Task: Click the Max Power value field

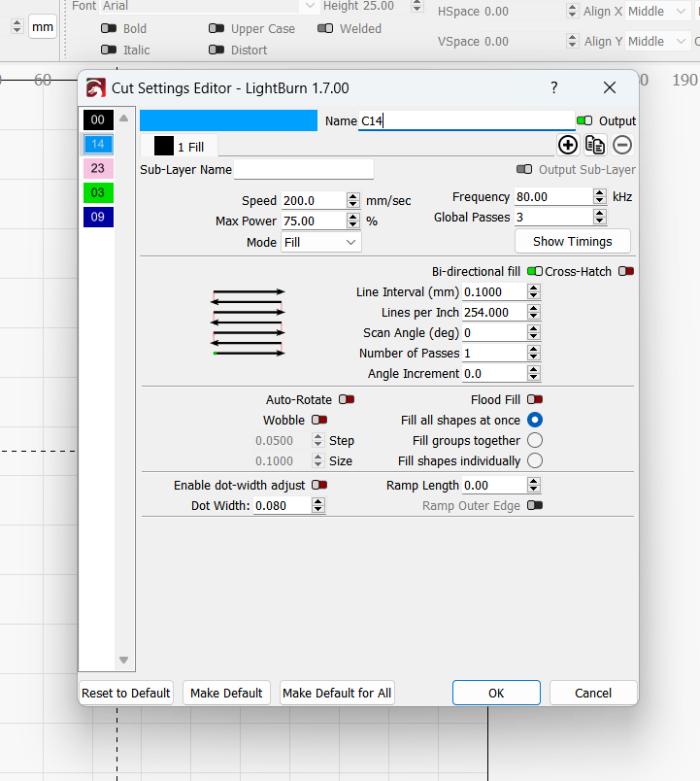Action: 315,221
